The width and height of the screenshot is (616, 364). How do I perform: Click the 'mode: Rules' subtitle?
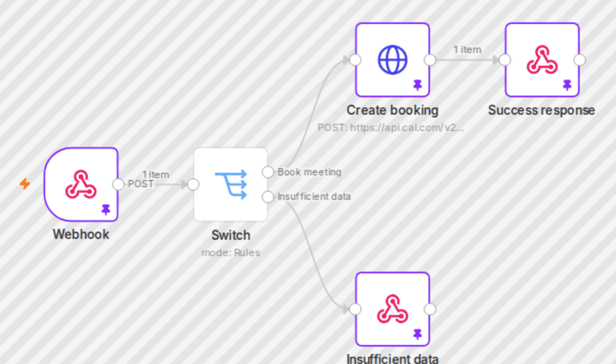point(231,253)
